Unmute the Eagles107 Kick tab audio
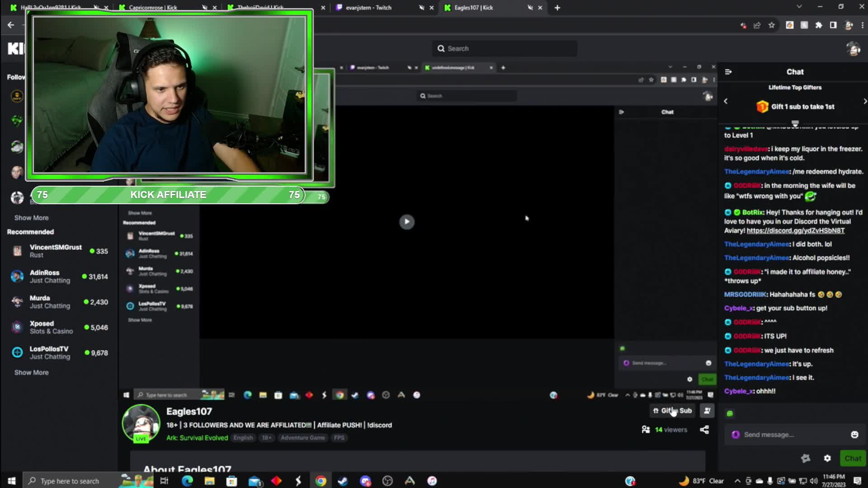 pyautogui.click(x=530, y=8)
